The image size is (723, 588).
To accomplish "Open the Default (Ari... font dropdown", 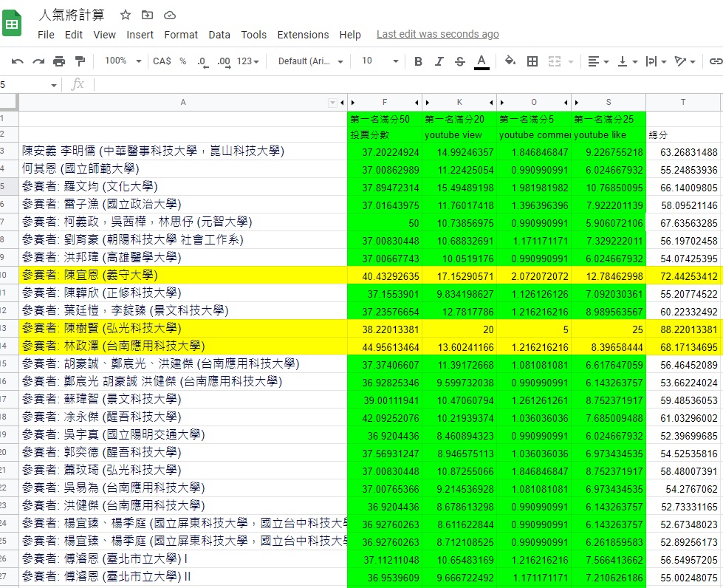I will [x=311, y=61].
